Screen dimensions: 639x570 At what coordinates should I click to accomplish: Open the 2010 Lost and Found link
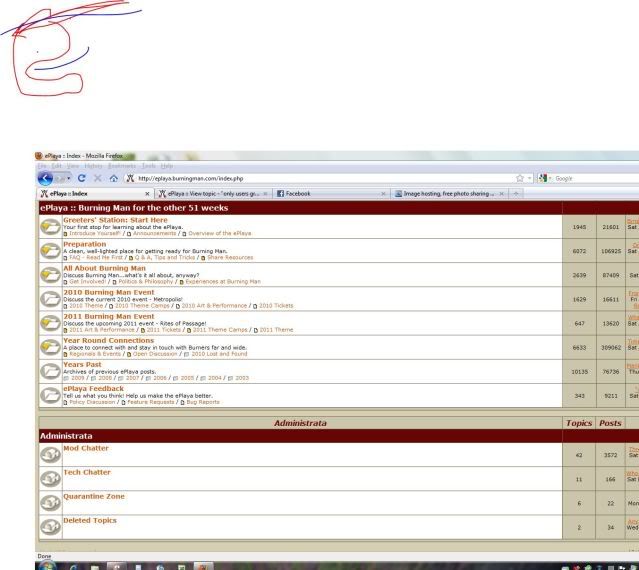[x=219, y=354]
